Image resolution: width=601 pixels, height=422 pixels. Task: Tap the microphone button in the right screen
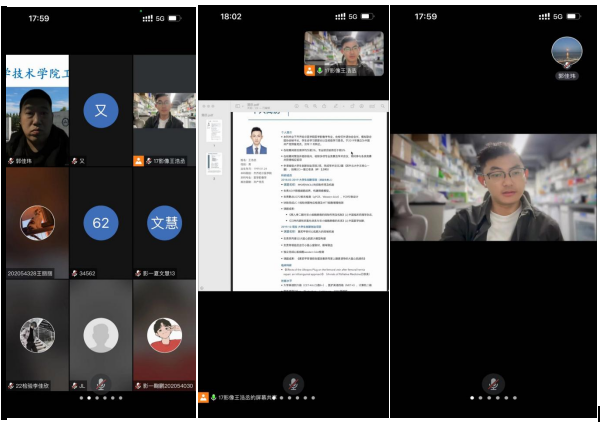click(491, 384)
